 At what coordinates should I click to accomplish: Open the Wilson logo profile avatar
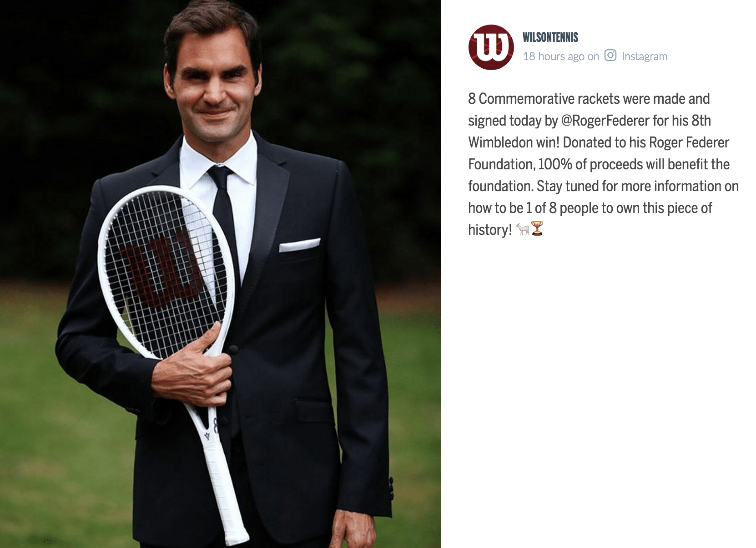(x=491, y=47)
